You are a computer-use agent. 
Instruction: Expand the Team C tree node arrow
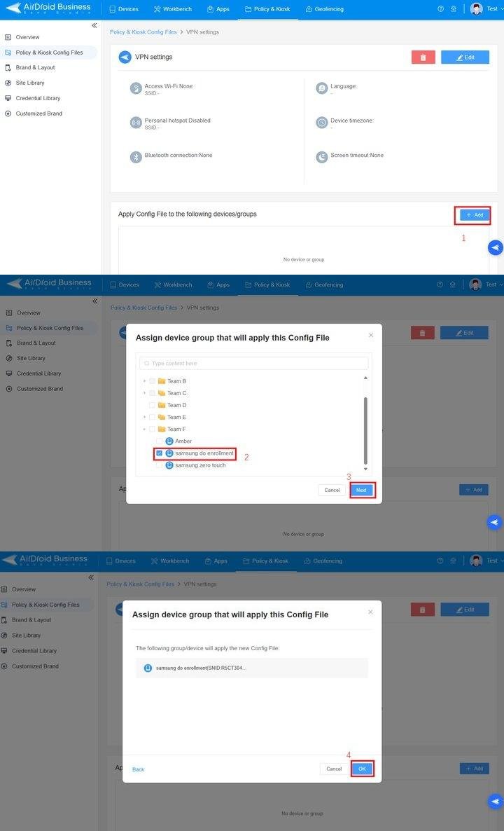click(144, 393)
